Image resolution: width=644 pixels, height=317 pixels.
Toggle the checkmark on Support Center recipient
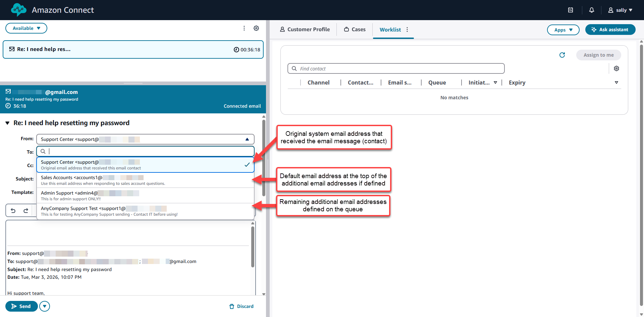tap(247, 165)
